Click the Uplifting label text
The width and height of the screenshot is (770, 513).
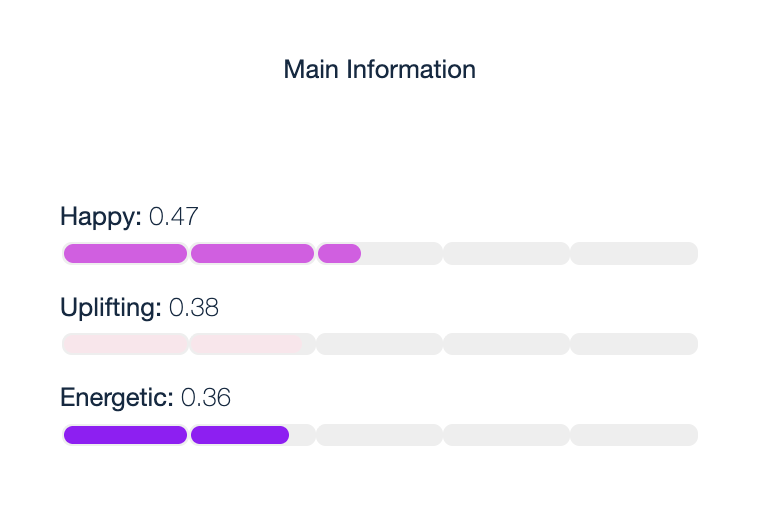[111, 308]
